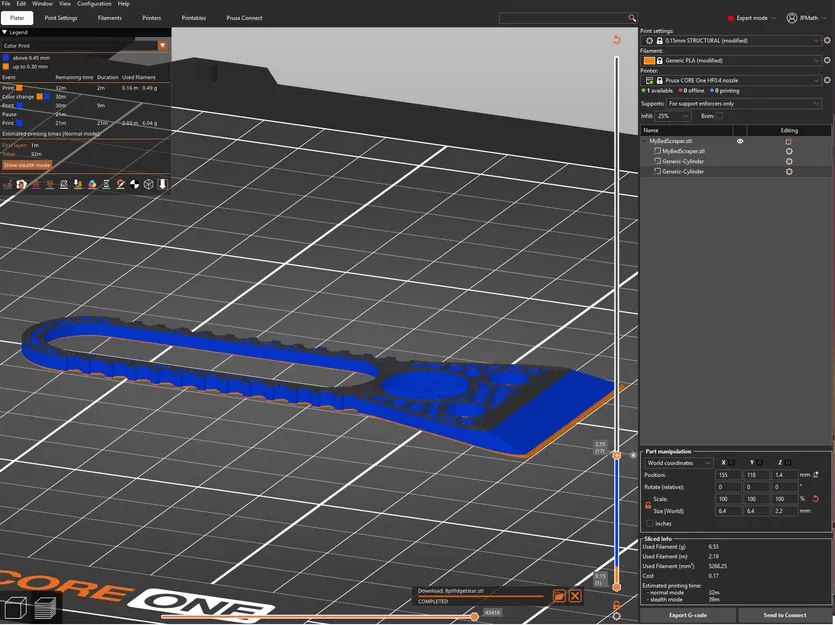The width and height of the screenshot is (835, 625).
Task: Toggle visibility eye of MyBedScraper.stl
Action: (740, 141)
